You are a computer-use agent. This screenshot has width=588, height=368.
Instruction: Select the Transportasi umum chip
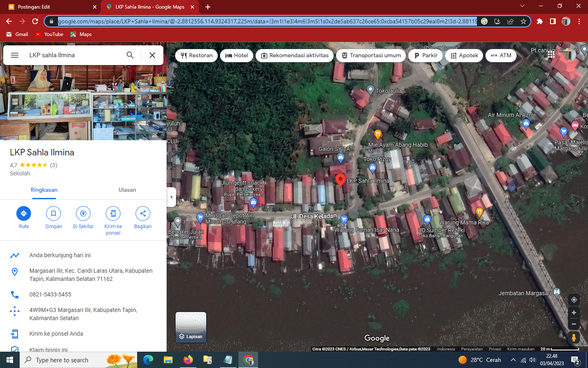tap(371, 56)
